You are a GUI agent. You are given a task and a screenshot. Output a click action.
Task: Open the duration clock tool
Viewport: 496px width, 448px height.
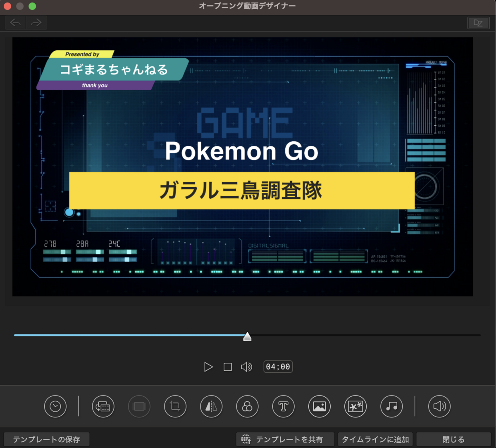click(x=55, y=406)
